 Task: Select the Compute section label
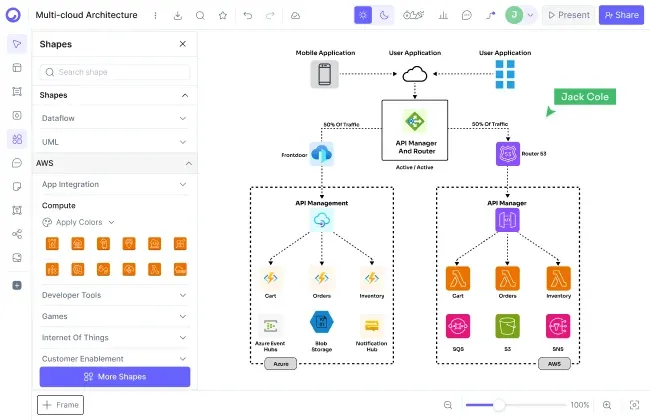coord(58,206)
